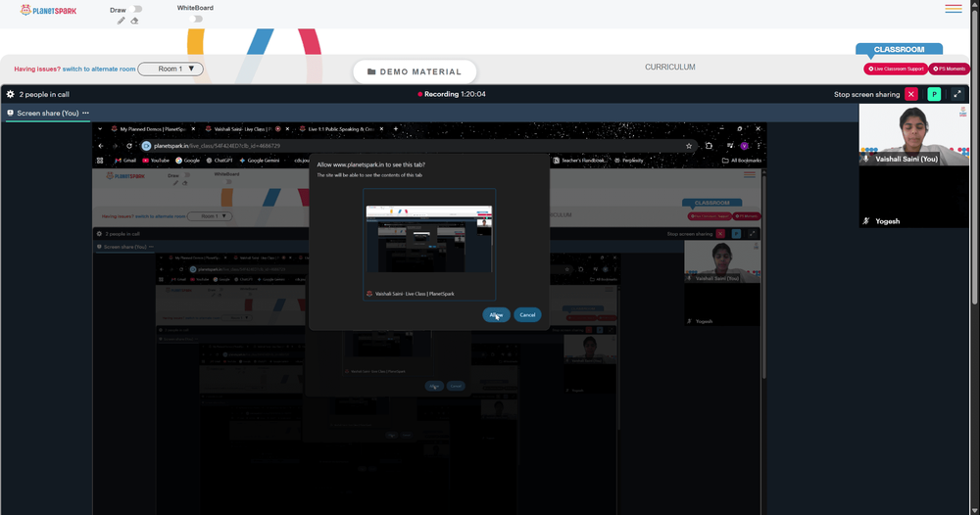Open the media control icon in shared browser toolbar
This screenshot has height=515, width=980.
tap(729, 146)
